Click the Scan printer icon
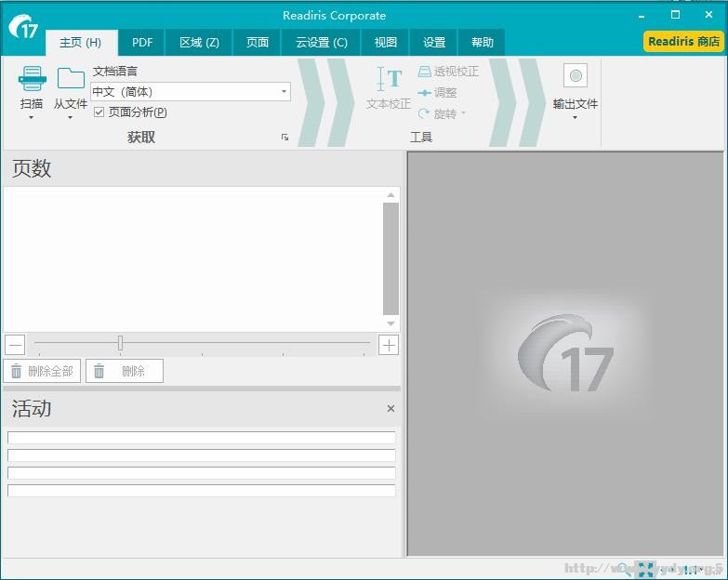728x580 pixels. coord(32,78)
